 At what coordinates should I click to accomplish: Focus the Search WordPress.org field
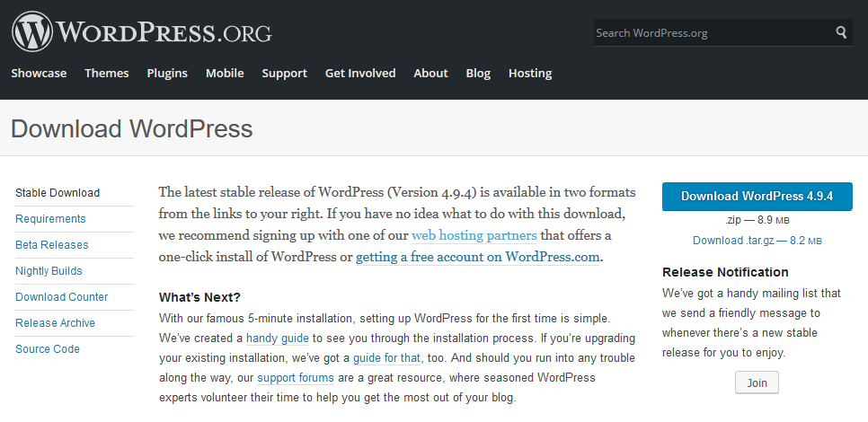click(x=713, y=32)
